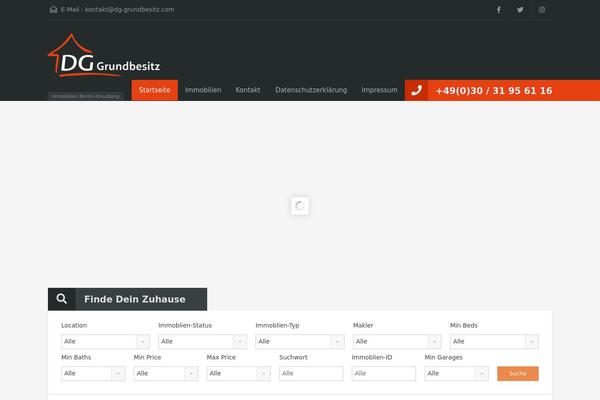
Task: Click the Makler field label
Action: 363,325
